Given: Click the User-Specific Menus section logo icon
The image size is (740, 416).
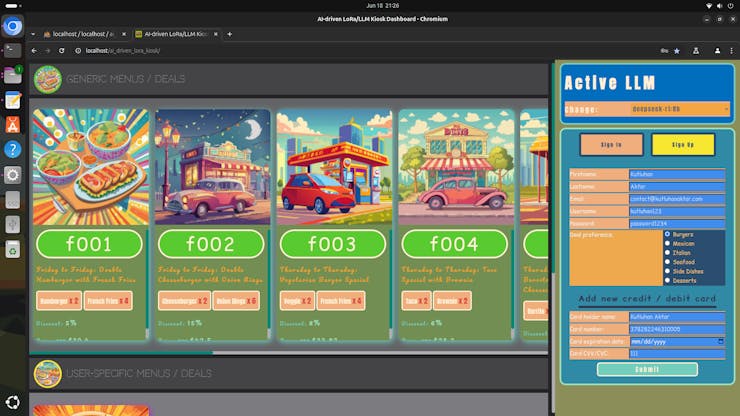Looking at the screenshot, I should 47,373.
